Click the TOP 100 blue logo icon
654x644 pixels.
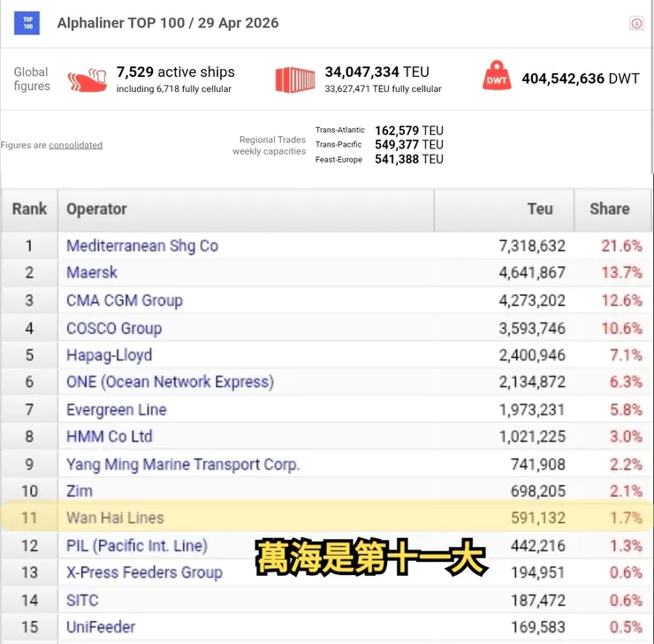(27, 23)
